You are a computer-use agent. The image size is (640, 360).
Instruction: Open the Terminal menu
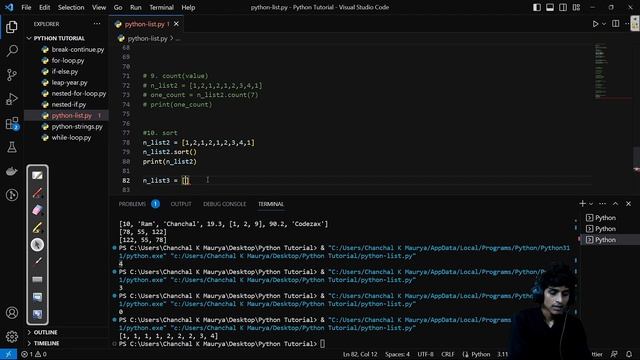[161, 7]
